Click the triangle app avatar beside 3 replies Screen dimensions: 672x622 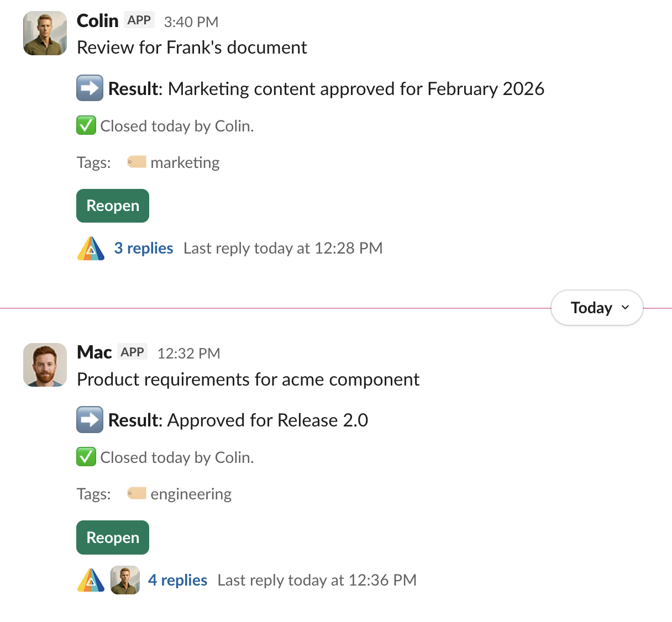(91, 249)
